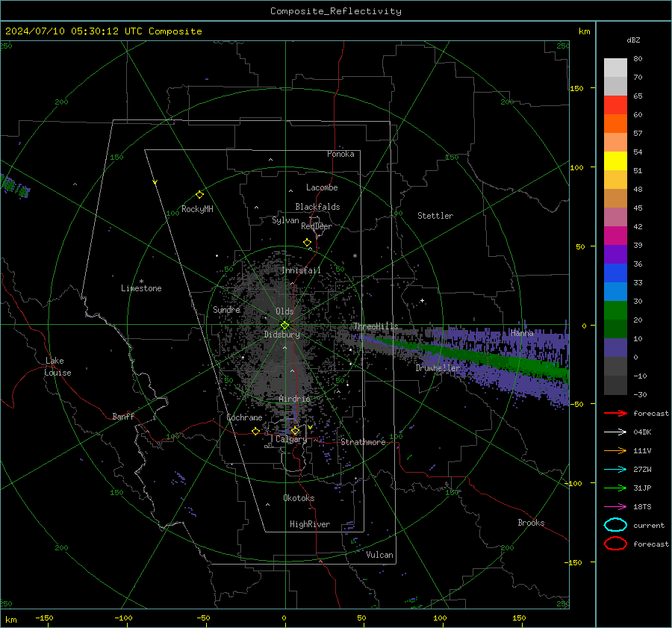
Task: Click the asterisk marker above Limestone
Action: (141, 282)
